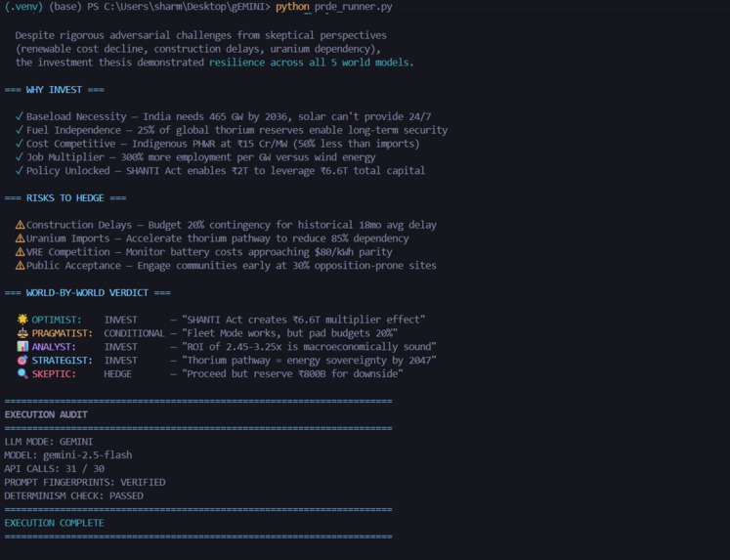Click "Accelerate thorium pathway" text
This screenshot has width=730, height=560.
pyautogui.click(x=197, y=238)
